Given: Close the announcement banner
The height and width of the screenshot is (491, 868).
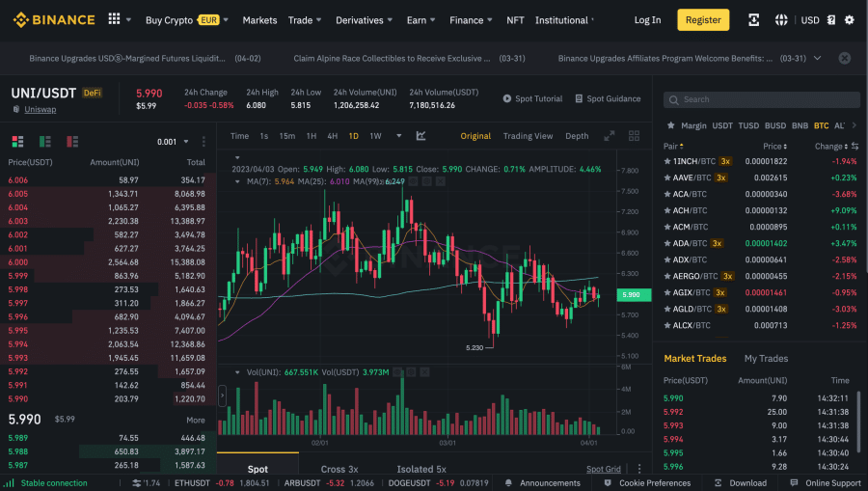Looking at the screenshot, I should click(x=844, y=58).
